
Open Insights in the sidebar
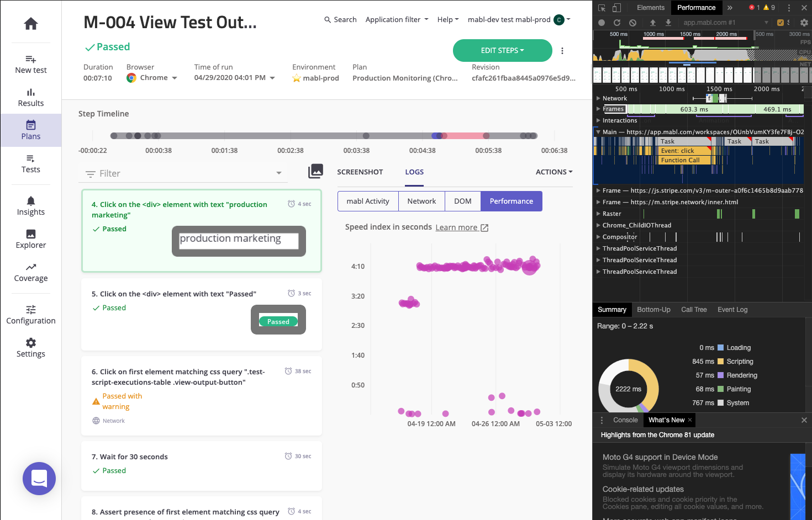point(31,206)
